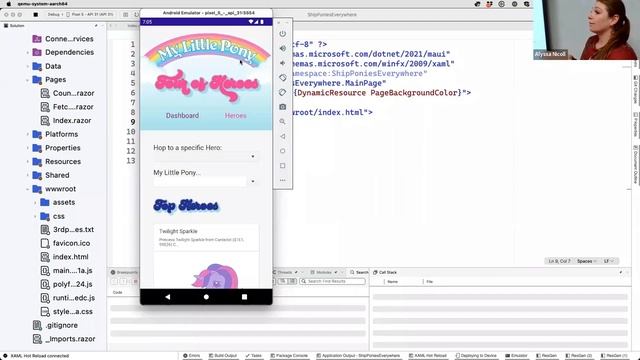Click the emulator zoom magnifier icon
The image size is (640, 360).
282,122
